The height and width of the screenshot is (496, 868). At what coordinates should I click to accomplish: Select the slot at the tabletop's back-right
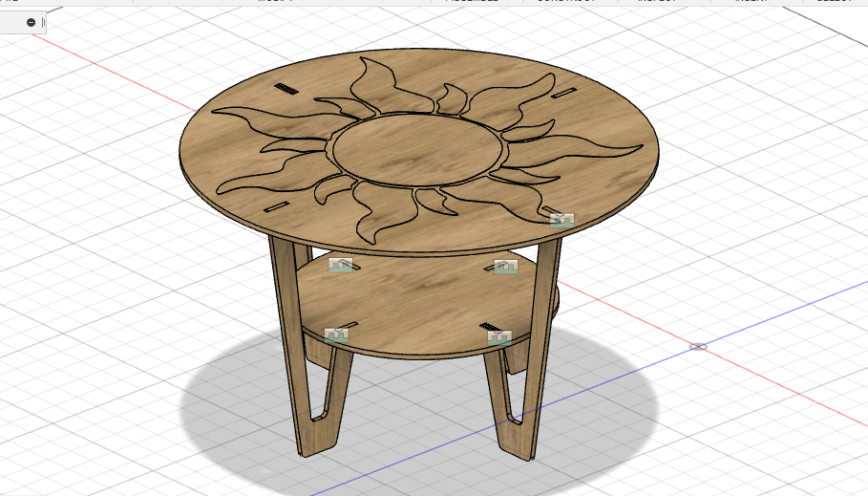pos(563,93)
